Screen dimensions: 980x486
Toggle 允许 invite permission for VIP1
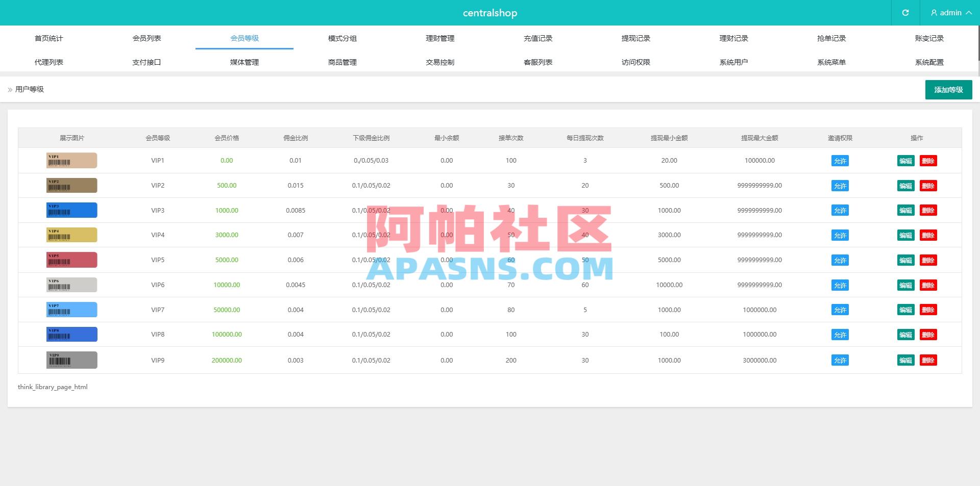[840, 161]
